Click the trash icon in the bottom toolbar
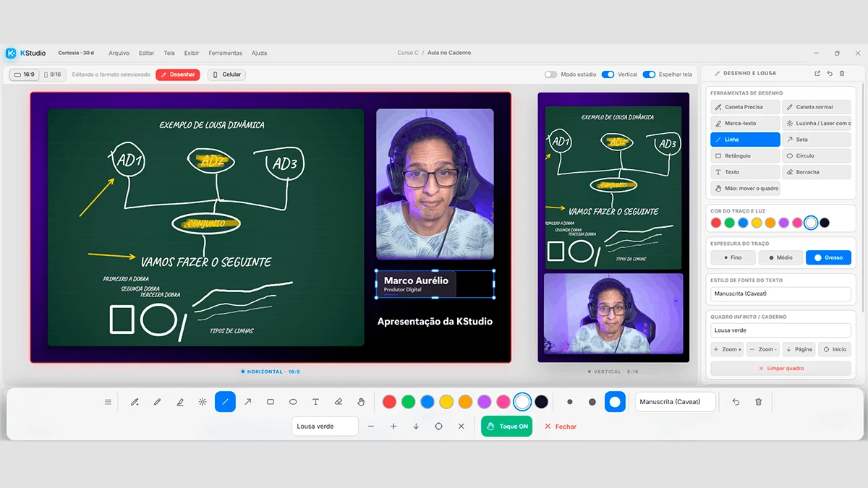This screenshot has height=488, width=868. [758, 402]
